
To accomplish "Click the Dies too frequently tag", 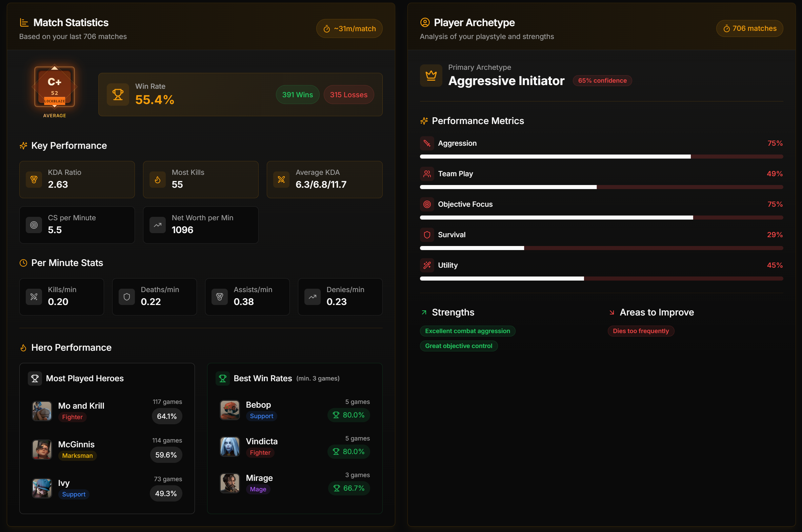I will point(641,331).
